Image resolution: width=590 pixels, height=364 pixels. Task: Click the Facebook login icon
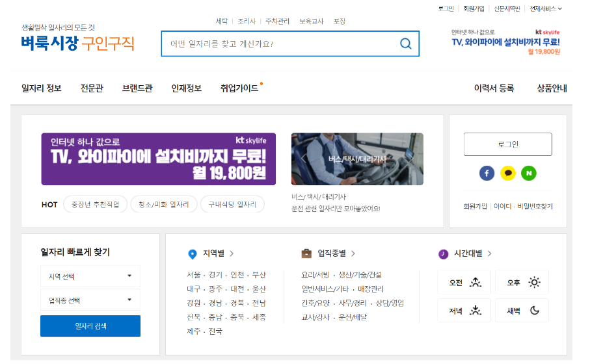487,174
